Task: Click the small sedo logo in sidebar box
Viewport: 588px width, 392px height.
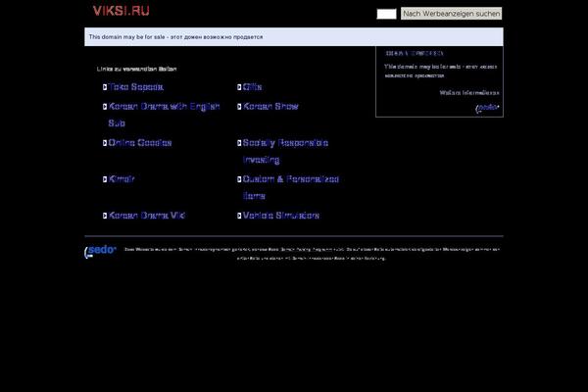Action: (x=487, y=108)
